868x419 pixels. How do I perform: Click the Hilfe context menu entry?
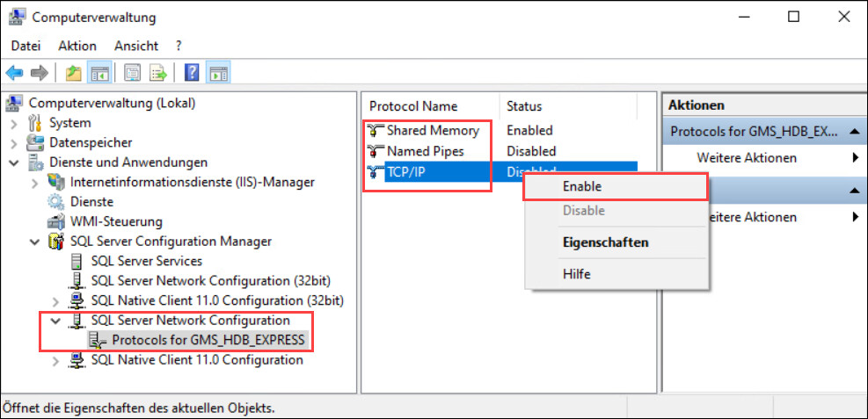pos(577,274)
